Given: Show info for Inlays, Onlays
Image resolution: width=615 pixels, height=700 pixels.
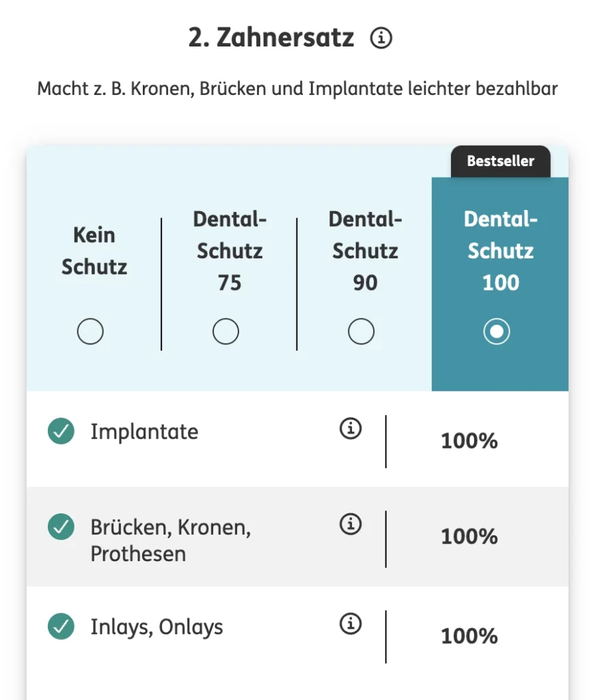Looking at the screenshot, I should point(351,623).
